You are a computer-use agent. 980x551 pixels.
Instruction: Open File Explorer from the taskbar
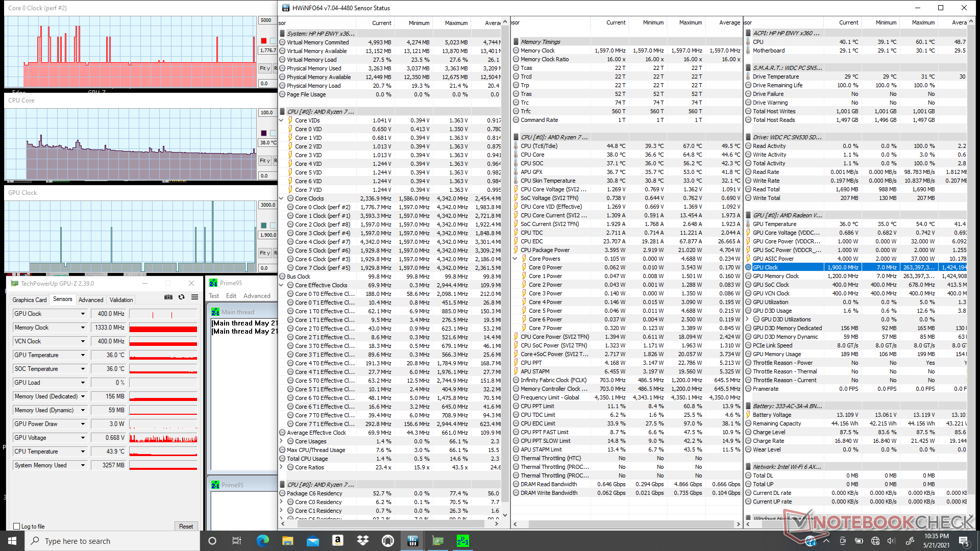pos(287,541)
